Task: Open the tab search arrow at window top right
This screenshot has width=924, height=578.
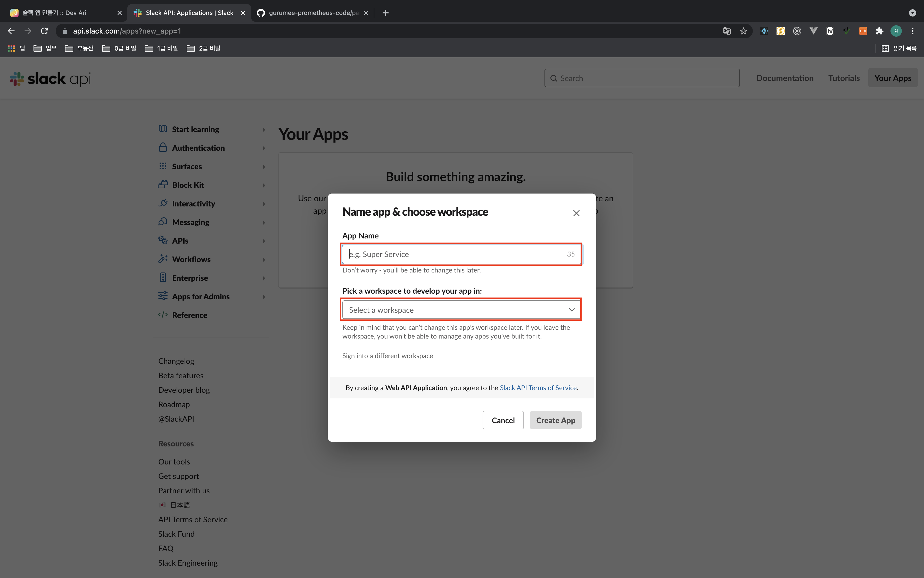Action: pos(913,13)
